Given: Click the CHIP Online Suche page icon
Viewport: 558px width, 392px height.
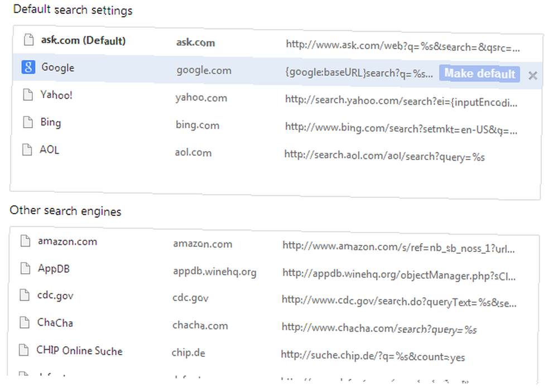Looking at the screenshot, I should (x=24, y=350).
